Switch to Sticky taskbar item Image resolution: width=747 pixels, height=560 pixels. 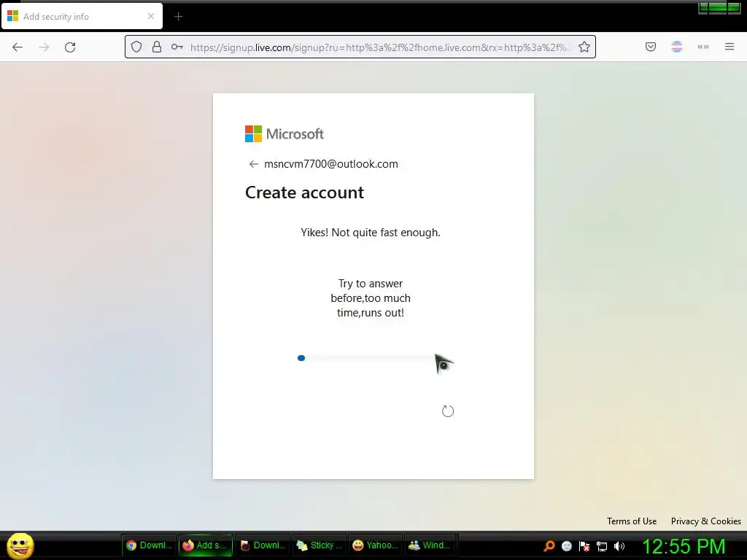click(x=319, y=545)
